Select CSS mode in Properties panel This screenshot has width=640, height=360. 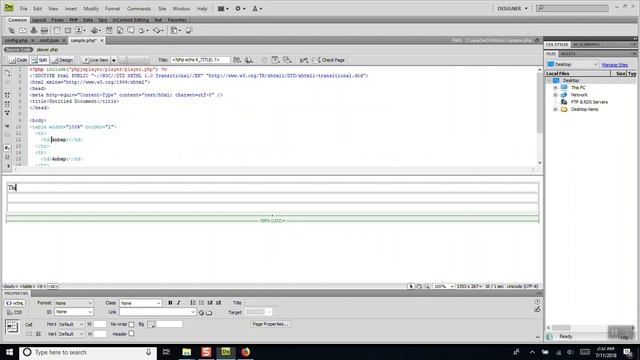15,313
